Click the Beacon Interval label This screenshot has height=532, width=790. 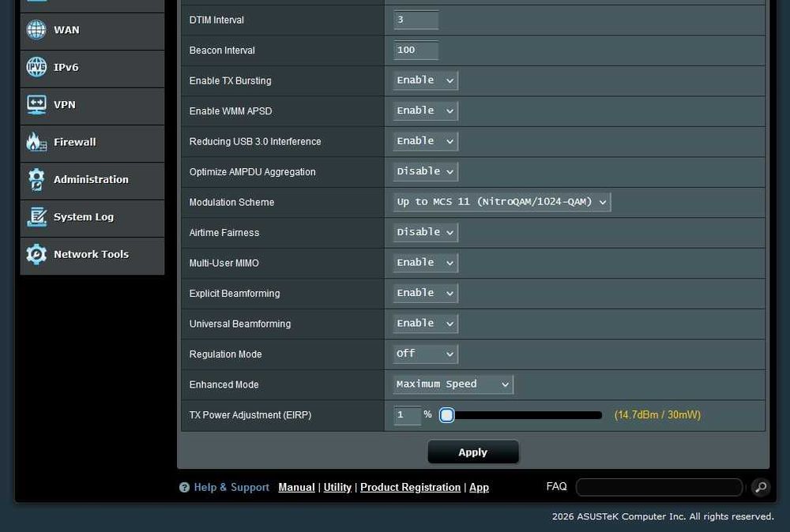pos(222,51)
